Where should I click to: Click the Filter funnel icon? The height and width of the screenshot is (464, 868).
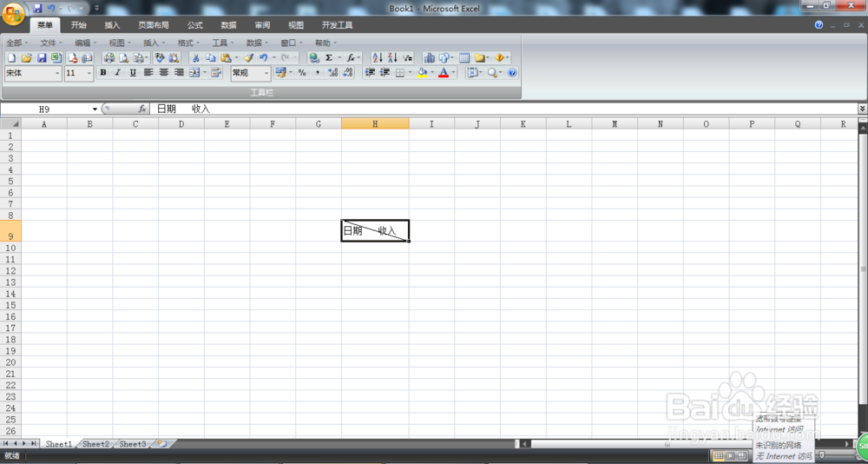pos(407,57)
